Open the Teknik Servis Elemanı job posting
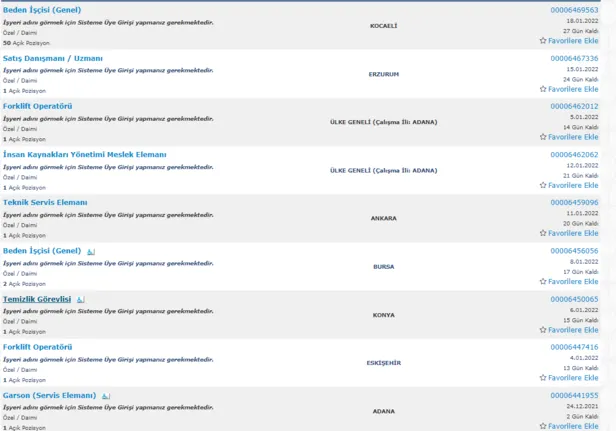 45,202
